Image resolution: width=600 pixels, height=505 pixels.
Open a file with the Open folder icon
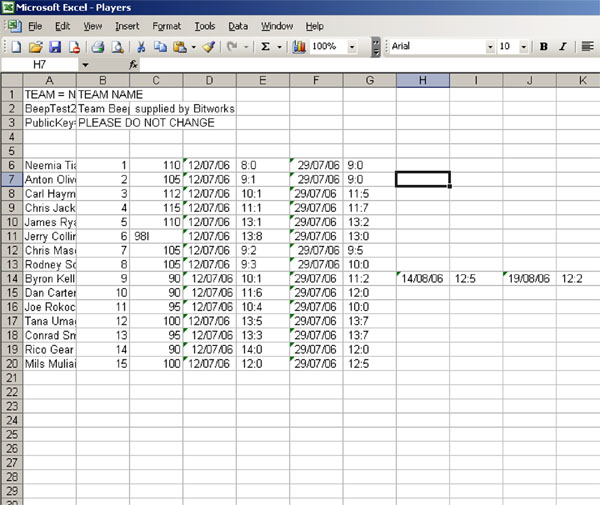tap(36, 47)
